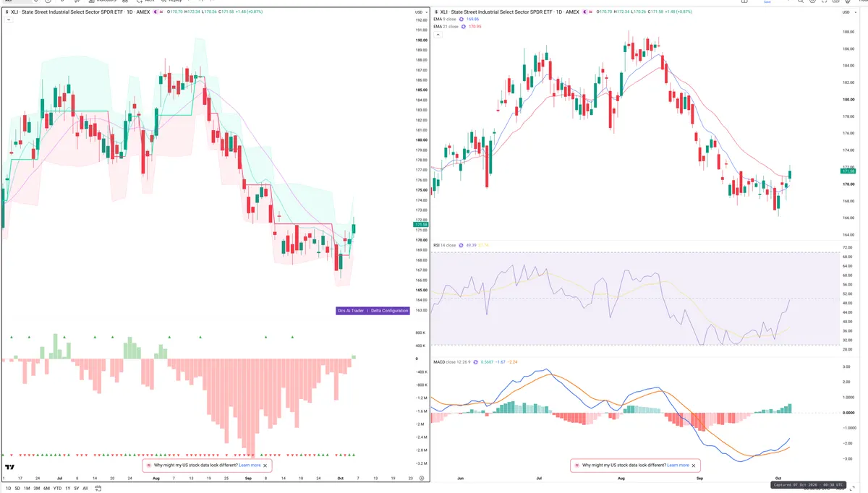Follow Learn more link in right chart notice

[x=678, y=466]
